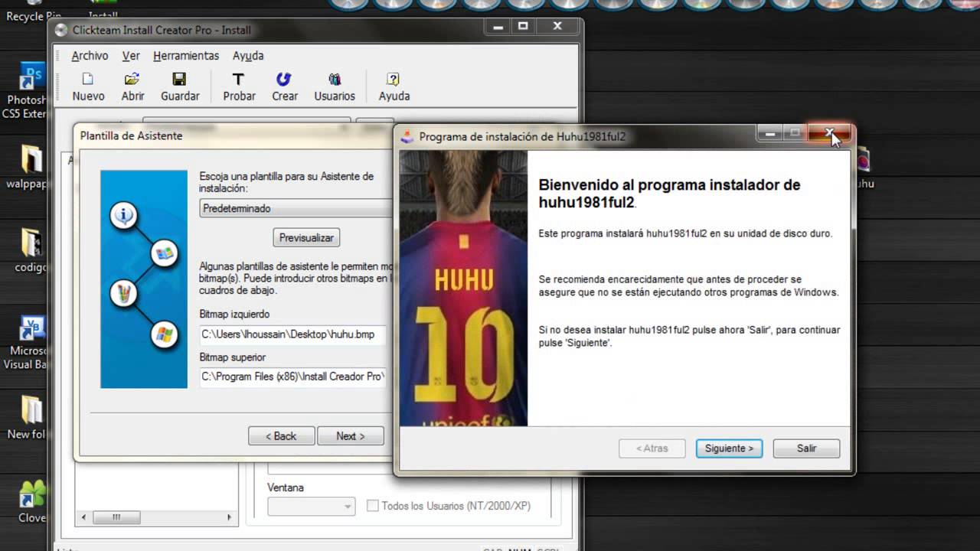Click right arrow of left pane scrollbar
This screenshot has width=980, height=551.
(229, 517)
